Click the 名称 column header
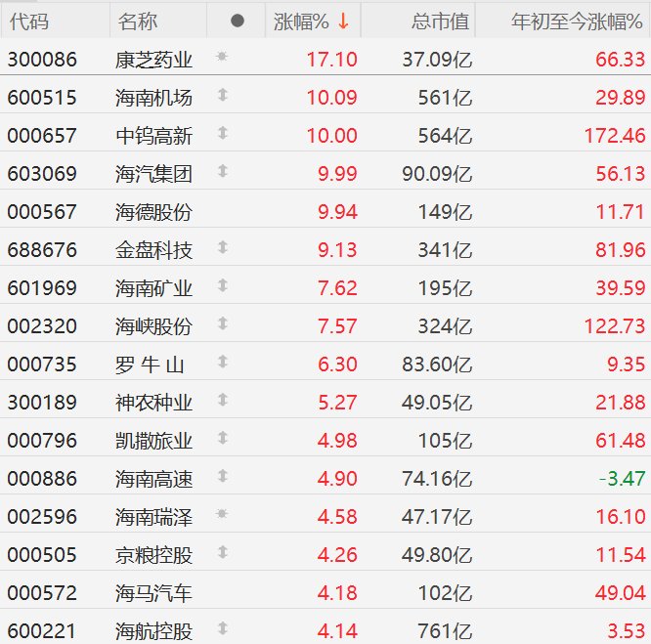 [137, 21]
